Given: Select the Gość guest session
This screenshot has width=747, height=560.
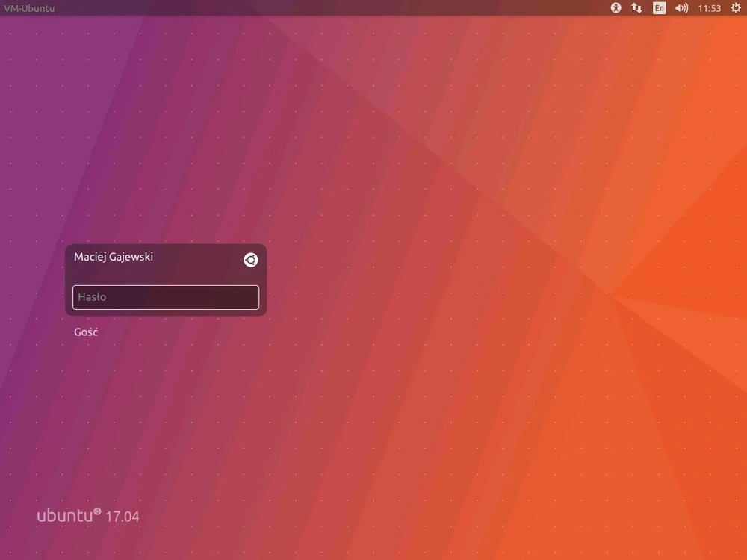Looking at the screenshot, I should [x=86, y=332].
